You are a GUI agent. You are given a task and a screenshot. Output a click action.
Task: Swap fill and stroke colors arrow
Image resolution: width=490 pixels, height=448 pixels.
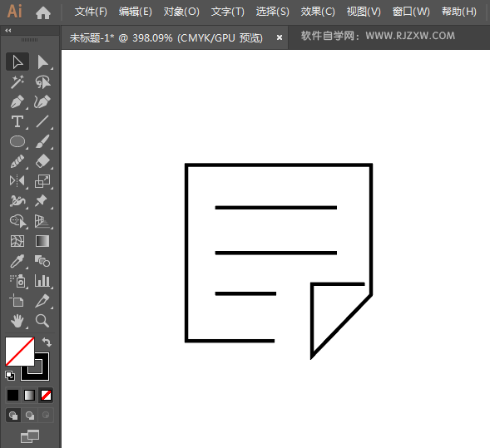tap(47, 342)
